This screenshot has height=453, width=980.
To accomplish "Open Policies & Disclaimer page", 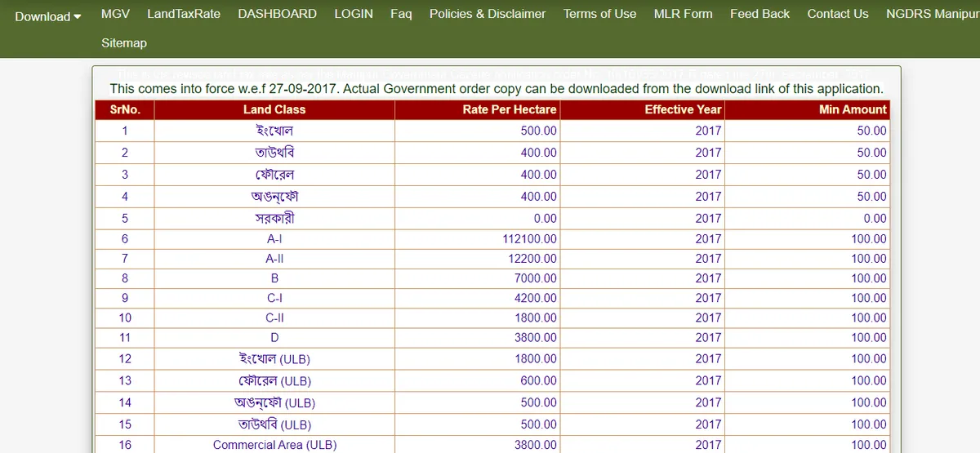I will [x=488, y=14].
